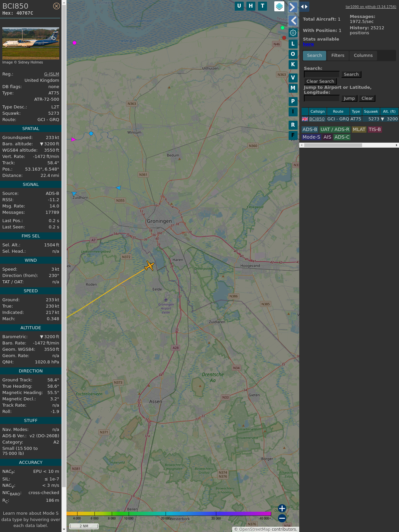Click the U map button
This screenshot has height=532, width=399.
click(x=239, y=6)
